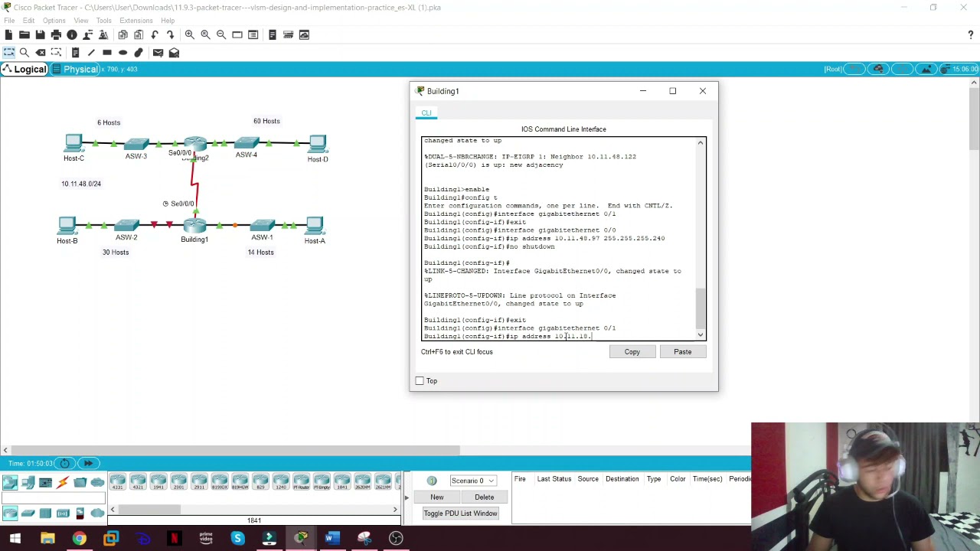Open the Help menu
The height and width of the screenshot is (551, 980).
(x=168, y=21)
